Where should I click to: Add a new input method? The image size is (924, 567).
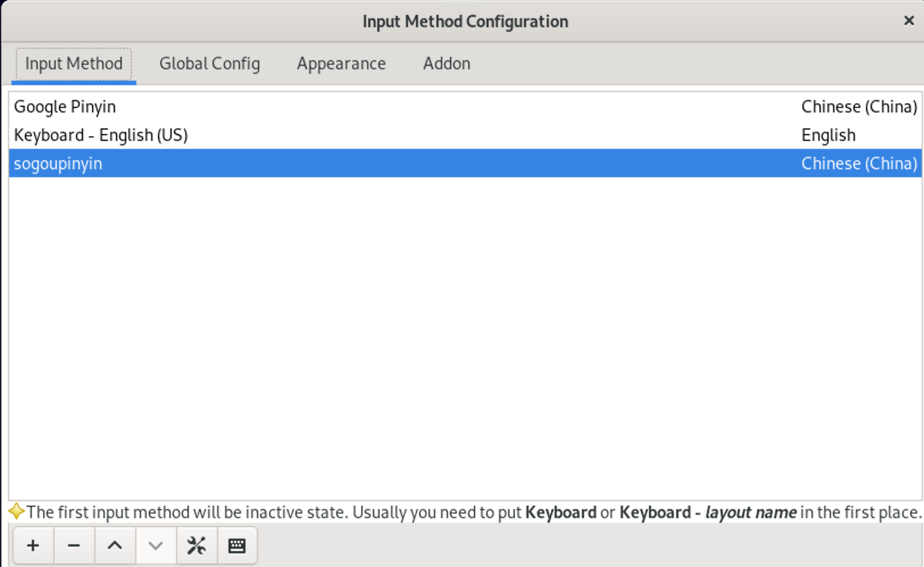click(33, 545)
